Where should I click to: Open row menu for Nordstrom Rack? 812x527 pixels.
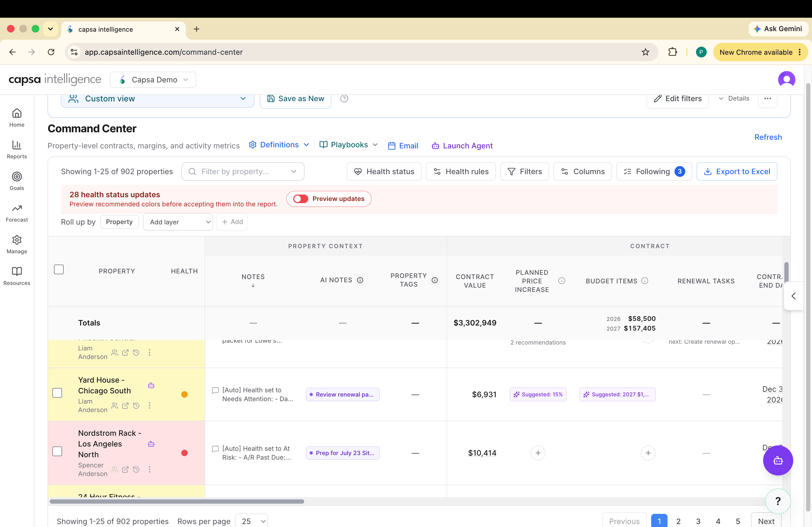pyautogui.click(x=150, y=469)
